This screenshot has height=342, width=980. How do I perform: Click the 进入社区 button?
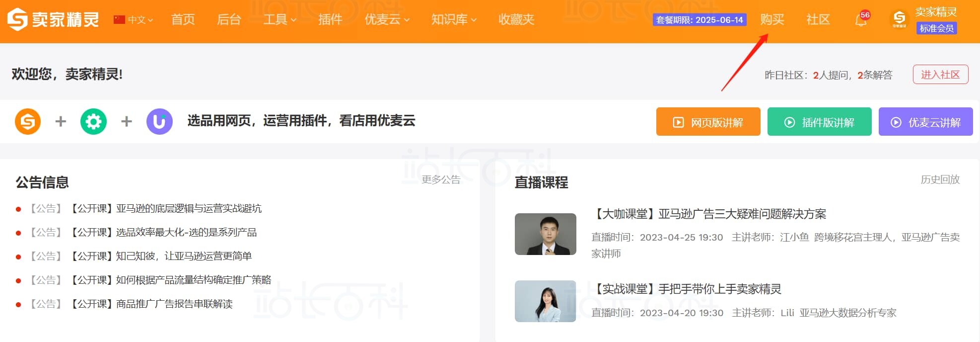tap(940, 75)
